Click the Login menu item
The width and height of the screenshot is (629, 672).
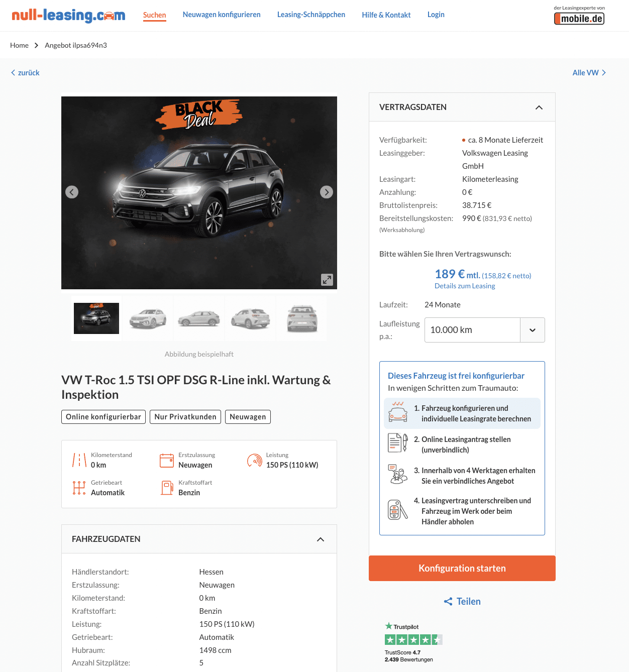(436, 15)
